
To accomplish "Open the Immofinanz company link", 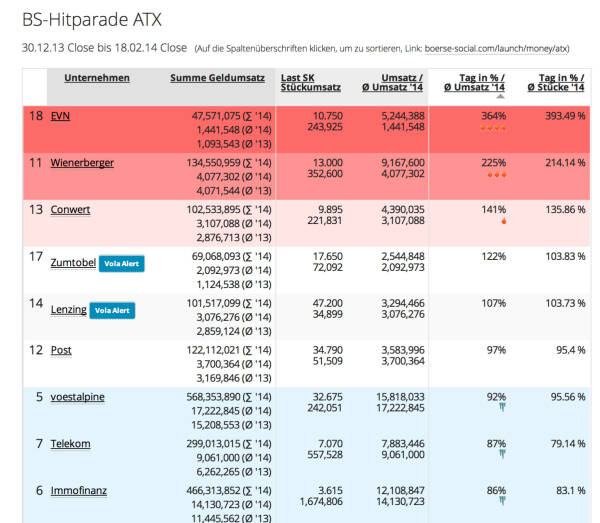I will pos(78,490).
